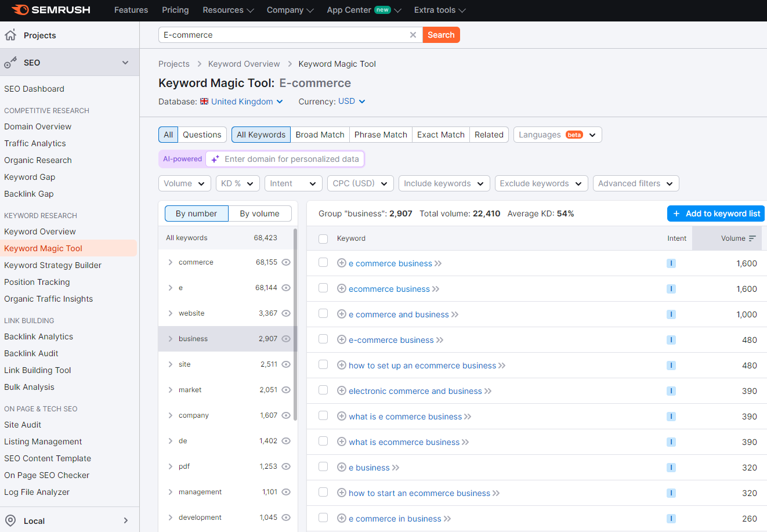Screen dimensions: 767x532
Task: Select the Broad Match tab
Action: click(320, 135)
